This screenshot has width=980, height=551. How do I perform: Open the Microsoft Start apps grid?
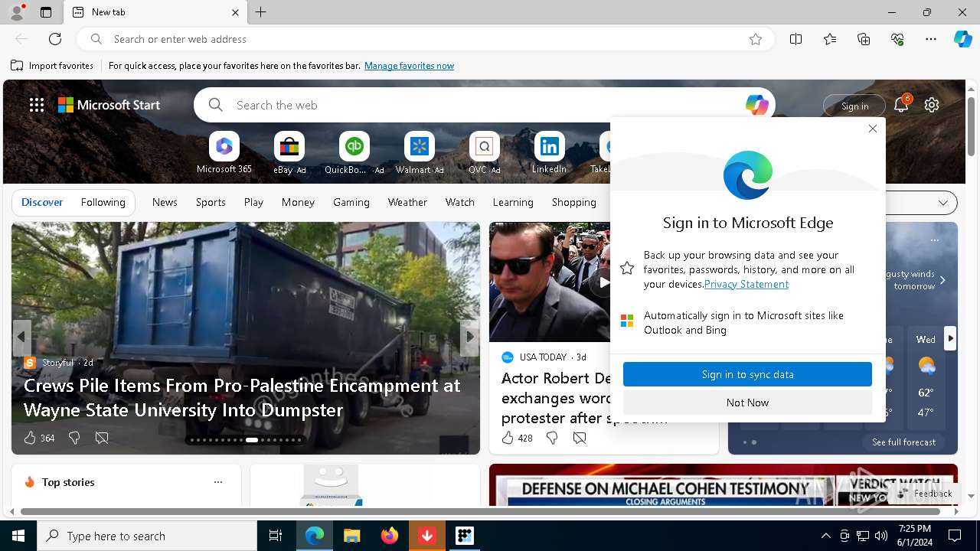coord(36,105)
